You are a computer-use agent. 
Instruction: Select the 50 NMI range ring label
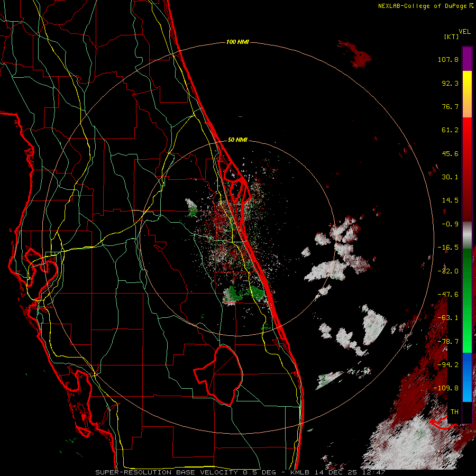[x=237, y=140]
